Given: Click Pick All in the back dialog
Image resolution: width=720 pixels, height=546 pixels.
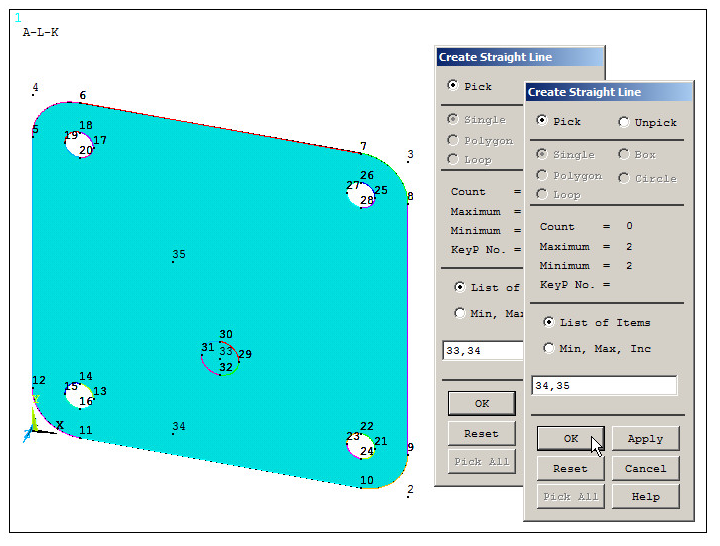Looking at the screenshot, I should pyautogui.click(x=482, y=462).
